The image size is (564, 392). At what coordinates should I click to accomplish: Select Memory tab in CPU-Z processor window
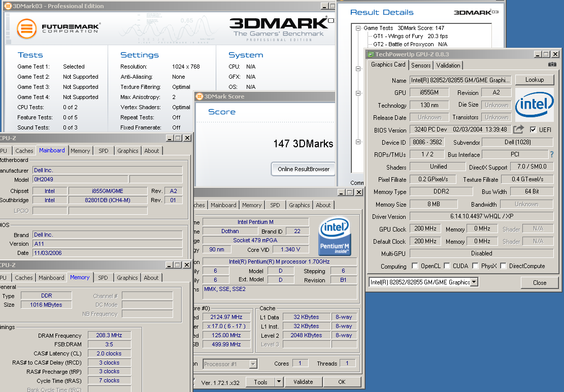(252, 205)
